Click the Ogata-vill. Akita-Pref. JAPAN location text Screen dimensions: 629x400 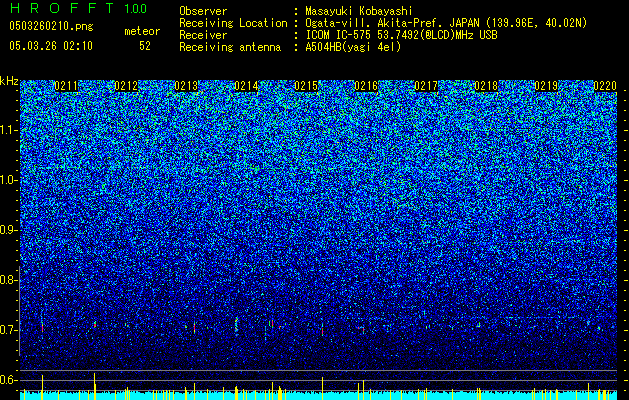[x=446, y=23]
